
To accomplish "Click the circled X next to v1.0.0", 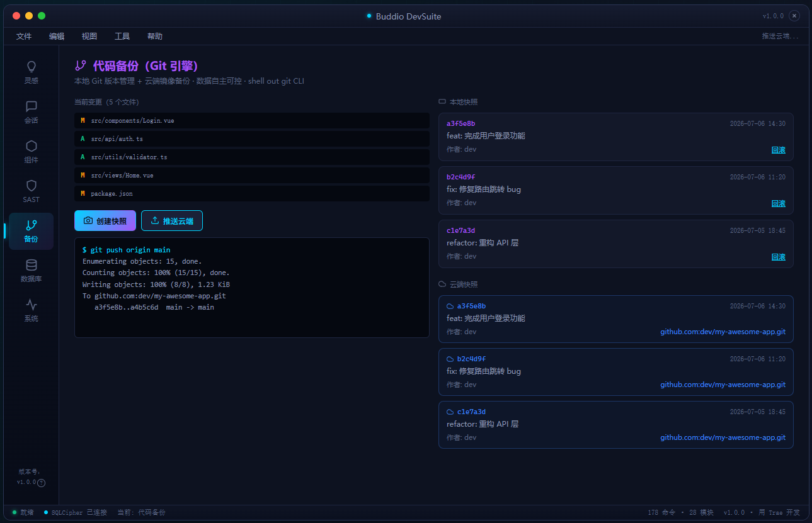I will coord(794,16).
